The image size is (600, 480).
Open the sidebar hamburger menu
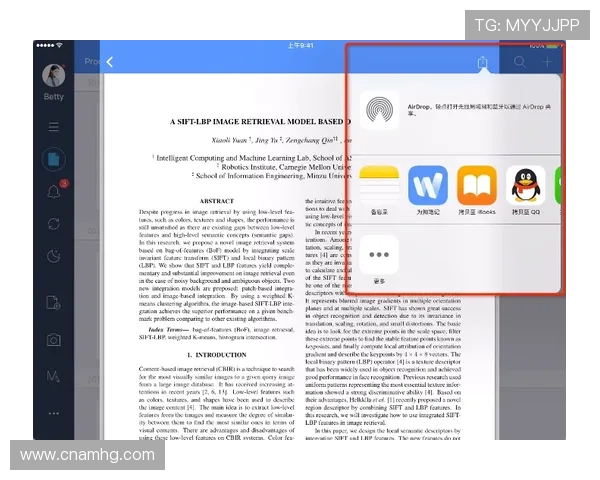(54, 126)
